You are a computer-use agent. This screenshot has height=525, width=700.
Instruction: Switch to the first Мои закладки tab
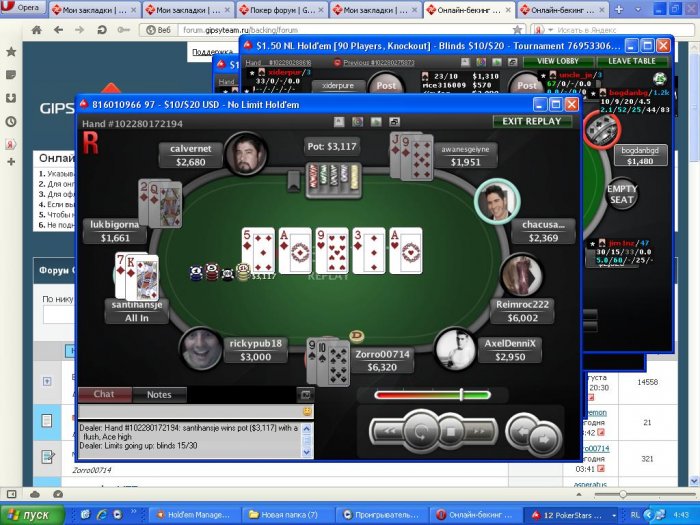pyautogui.click(x=94, y=9)
